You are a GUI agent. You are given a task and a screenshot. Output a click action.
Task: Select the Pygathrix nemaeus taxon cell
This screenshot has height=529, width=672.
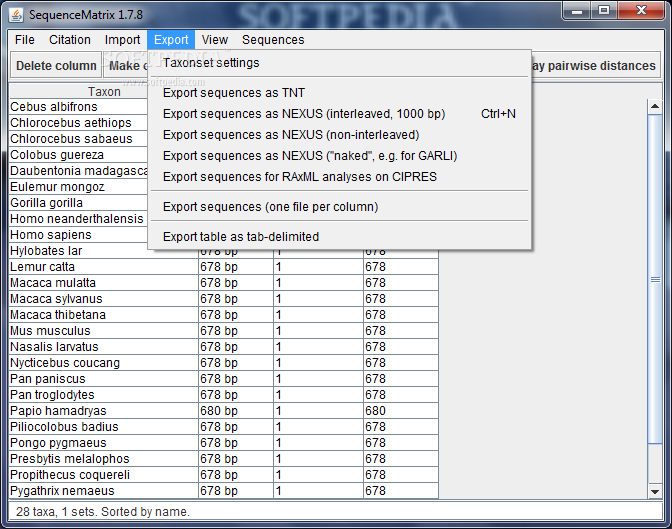click(104, 491)
